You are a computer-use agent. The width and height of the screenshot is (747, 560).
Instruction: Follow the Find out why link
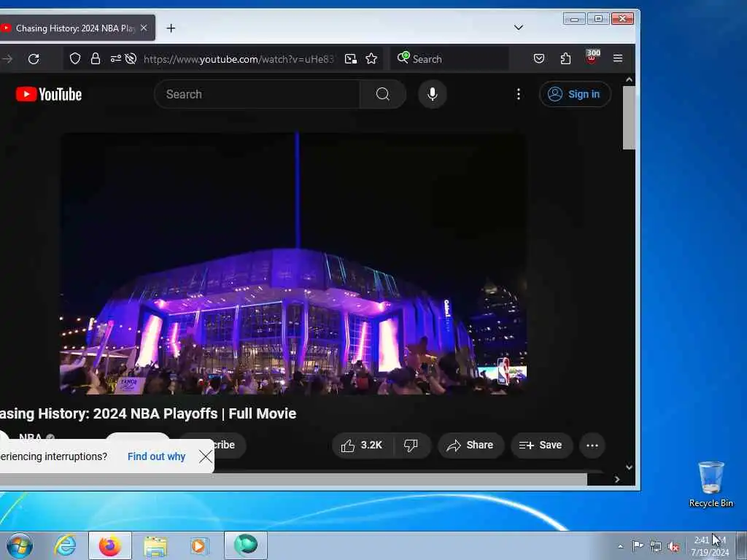(x=156, y=456)
